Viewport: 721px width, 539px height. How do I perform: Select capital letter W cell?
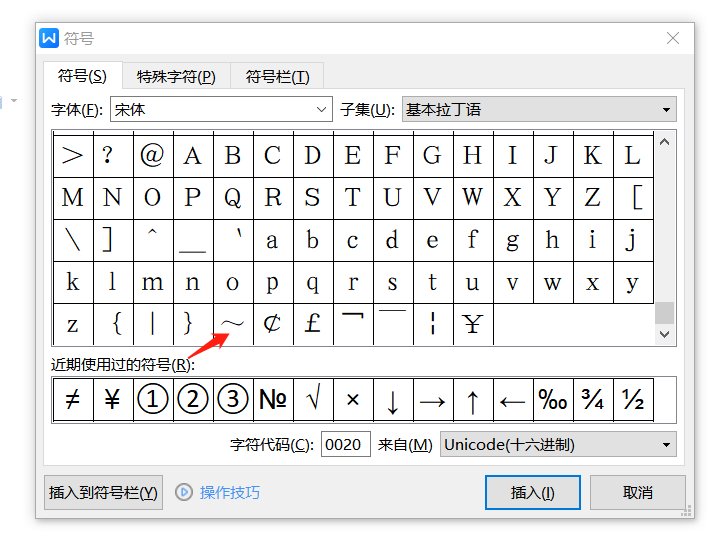(x=473, y=198)
